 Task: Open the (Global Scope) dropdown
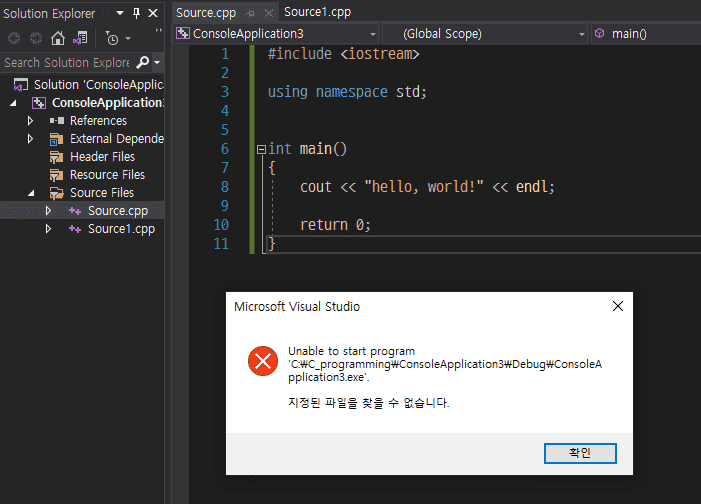(486, 34)
